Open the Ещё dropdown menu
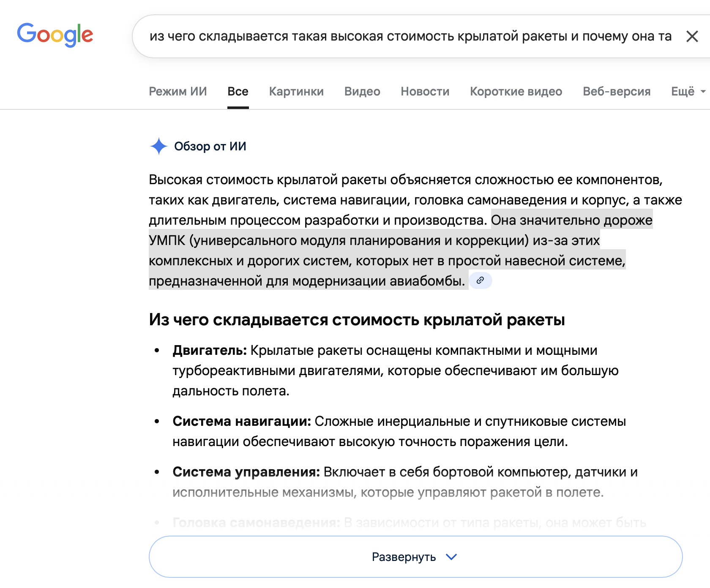Image resolution: width=710 pixels, height=588 pixels. tap(683, 91)
